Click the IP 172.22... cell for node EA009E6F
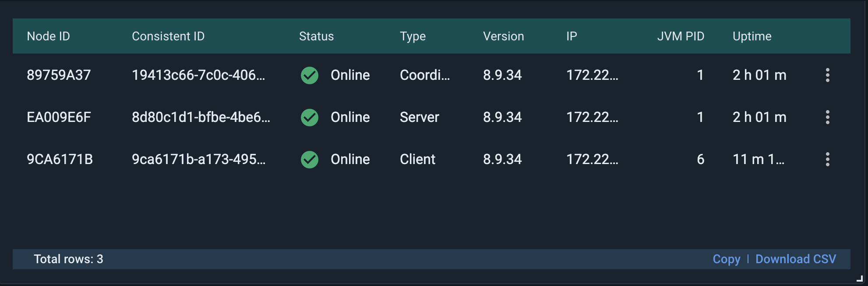The width and height of the screenshot is (868, 286). [592, 117]
